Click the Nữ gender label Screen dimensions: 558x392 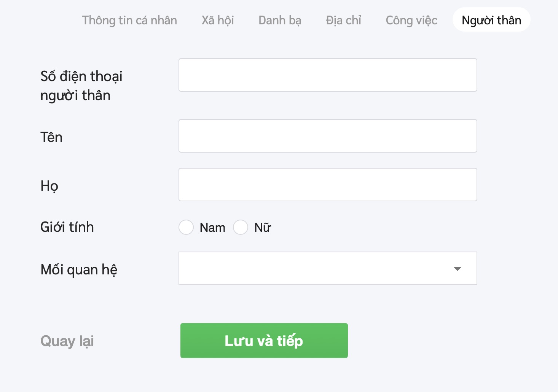263,228
